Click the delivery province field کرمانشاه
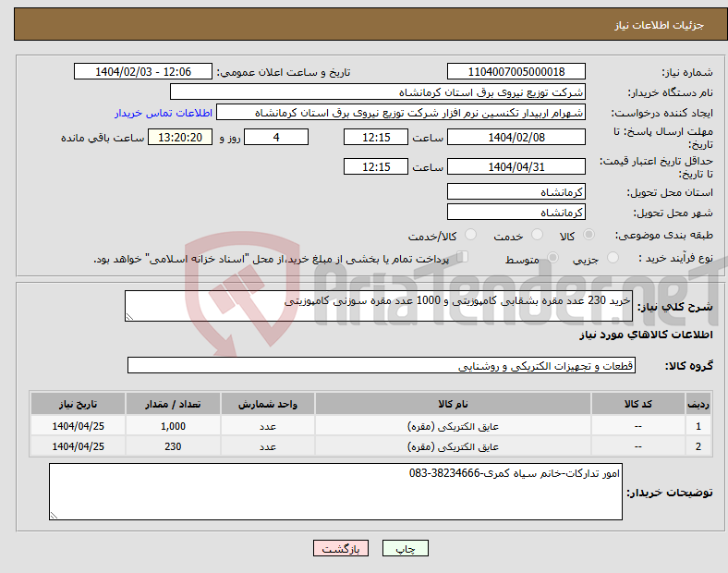The image size is (728, 573). point(516,191)
